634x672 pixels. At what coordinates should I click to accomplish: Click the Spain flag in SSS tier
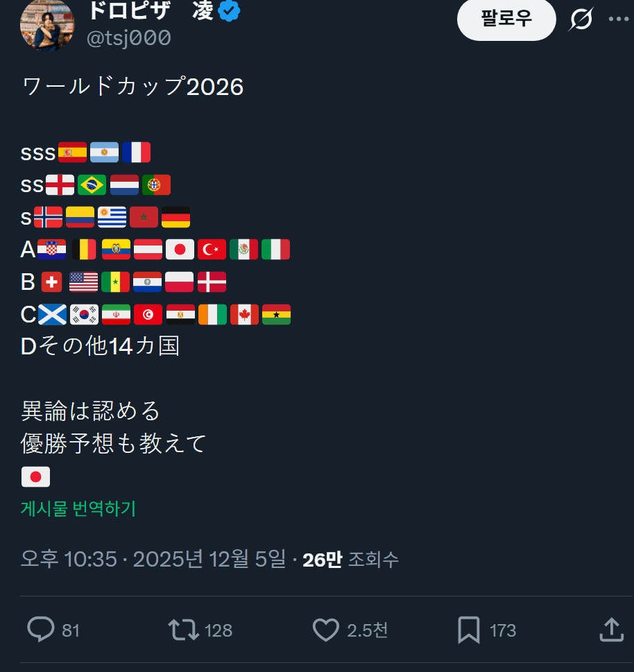coord(72,152)
